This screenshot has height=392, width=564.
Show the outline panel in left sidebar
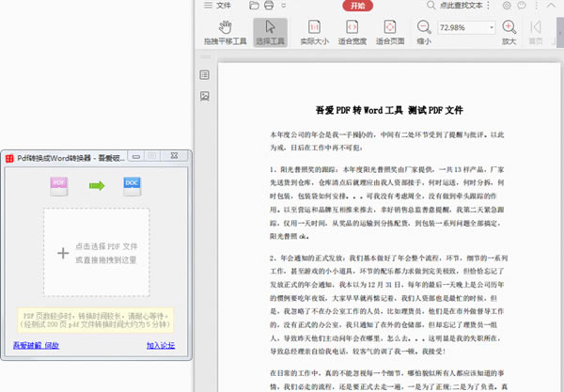pos(204,75)
